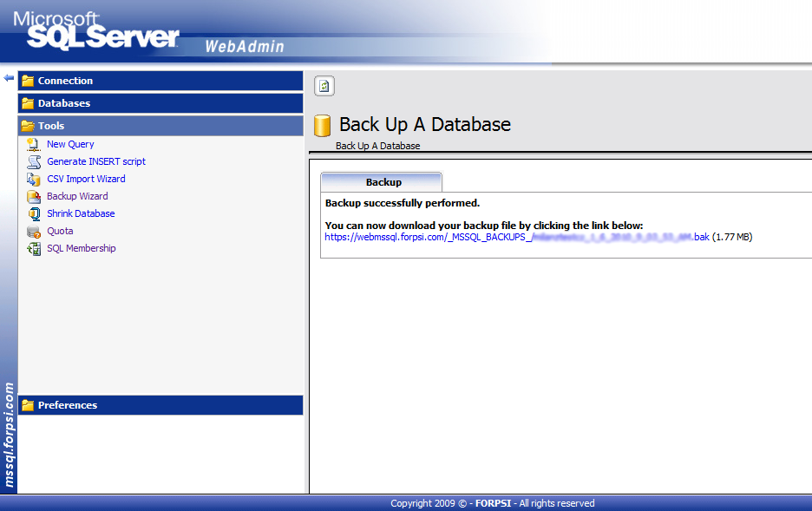Click the vertical mssql.forpsi.com label
This screenshot has width=812, height=511.
[x=9, y=435]
